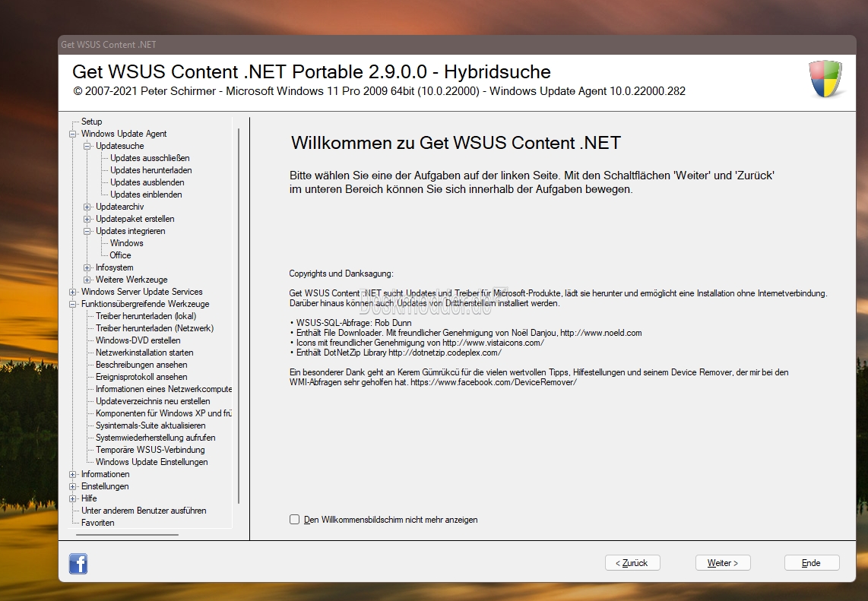This screenshot has height=601, width=868.
Task: Select 'Netzwerkinstallation starten' item
Action: click(x=144, y=353)
